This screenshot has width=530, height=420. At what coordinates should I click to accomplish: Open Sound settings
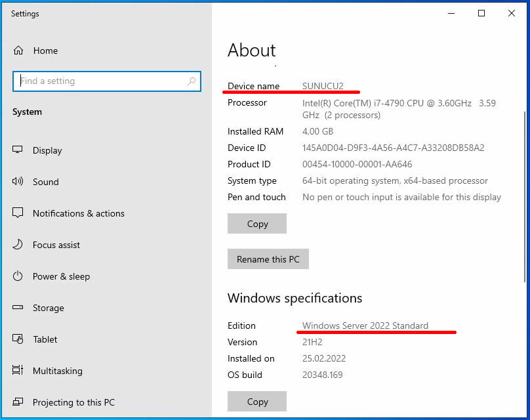click(x=46, y=182)
